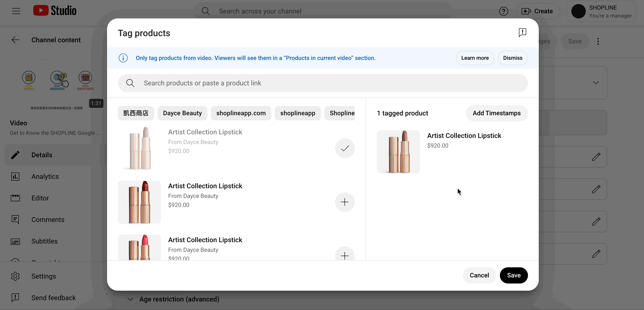This screenshot has width=644, height=310.
Task: Click the Send feedback icon
Action: point(15,298)
